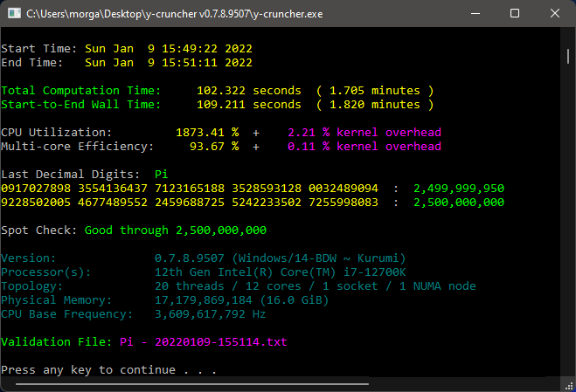This screenshot has width=576, height=392.
Task: Click the digit group 7123165188
Action: 190,189
